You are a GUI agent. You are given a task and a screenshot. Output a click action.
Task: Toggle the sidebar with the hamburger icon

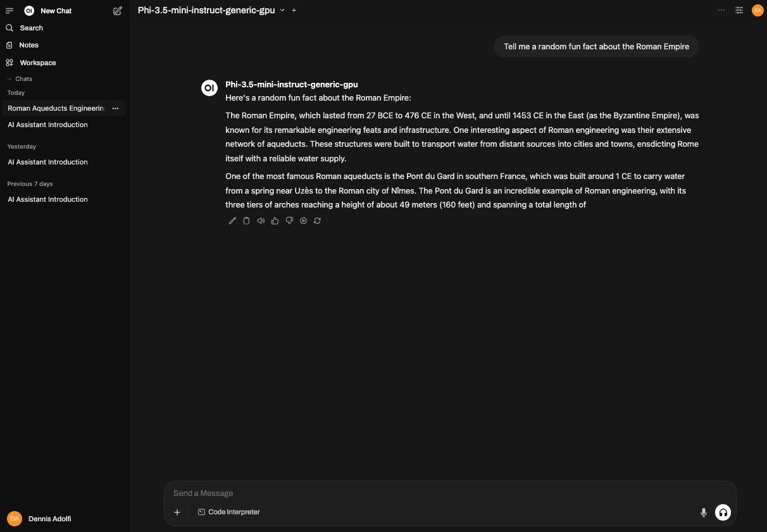[x=9, y=11]
